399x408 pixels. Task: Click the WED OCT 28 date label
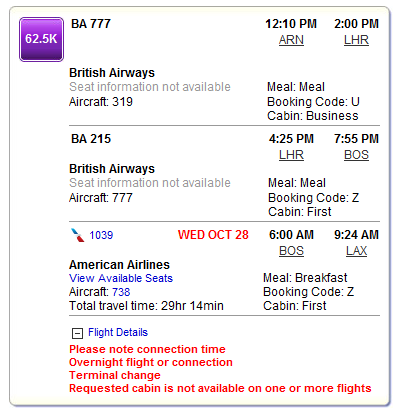[213, 235]
